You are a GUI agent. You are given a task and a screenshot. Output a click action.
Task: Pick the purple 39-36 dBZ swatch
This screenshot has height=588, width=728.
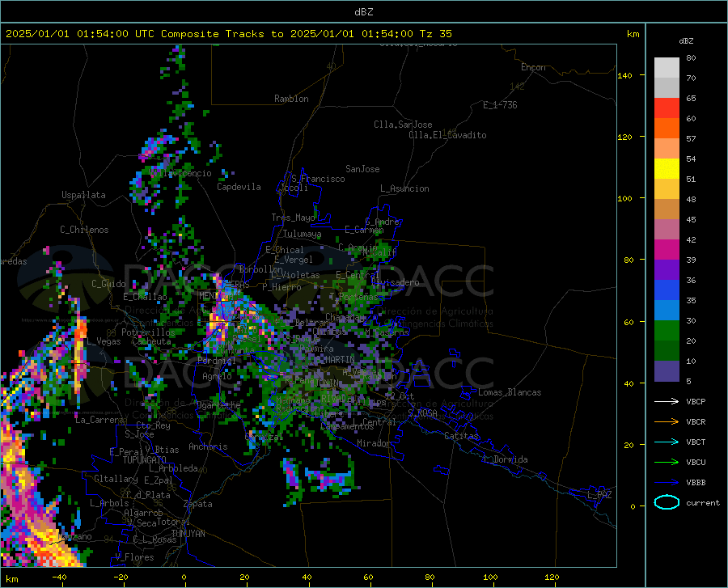pos(667,270)
